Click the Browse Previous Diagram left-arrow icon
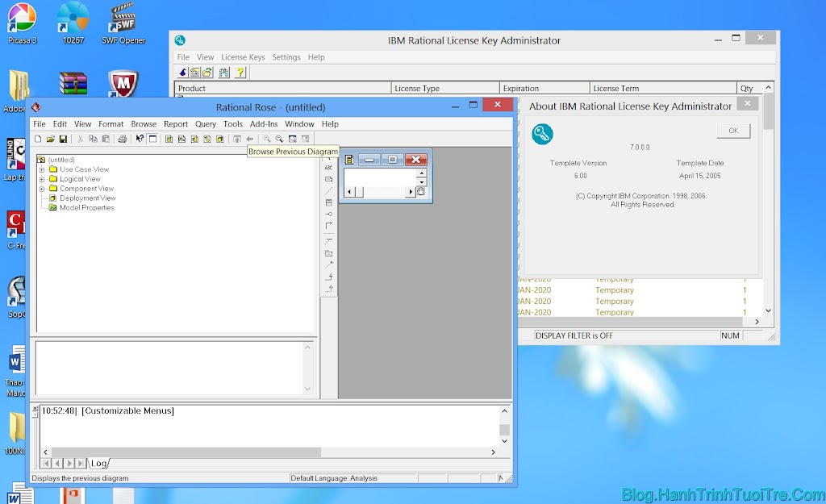The width and height of the screenshot is (826, 504). pyautogui.click(x=250, y=139)
